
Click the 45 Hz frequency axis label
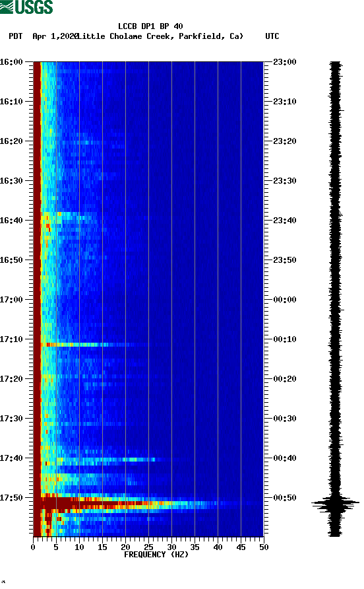point(241,547)
